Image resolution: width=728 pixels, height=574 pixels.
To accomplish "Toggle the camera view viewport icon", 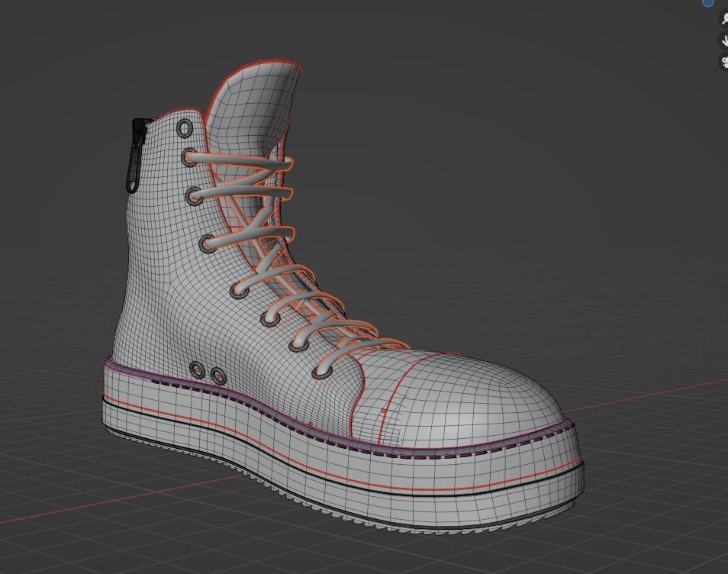I will (x=724, y=62).
